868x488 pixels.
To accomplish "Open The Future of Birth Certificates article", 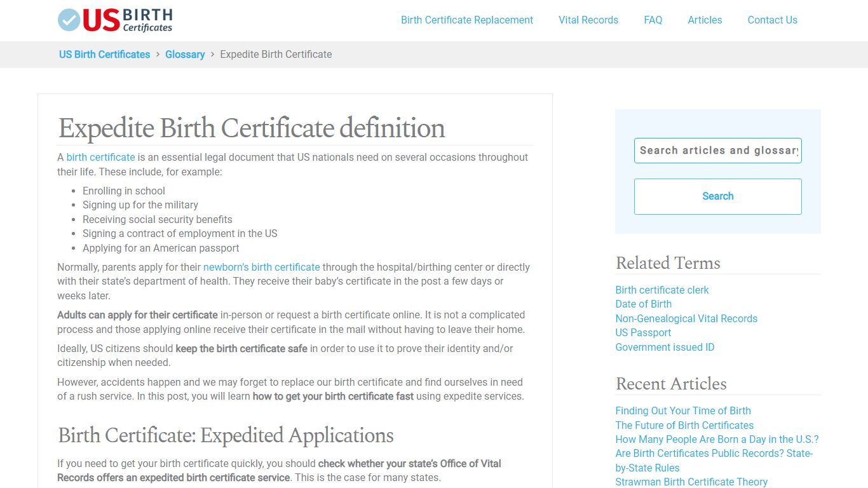I will point(684,425).
